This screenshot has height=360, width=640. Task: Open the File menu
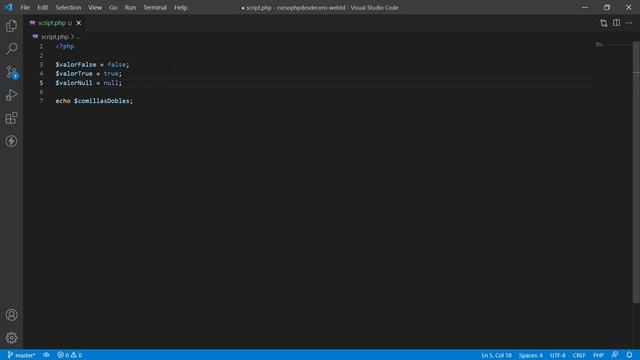click(x=25, y=7)
